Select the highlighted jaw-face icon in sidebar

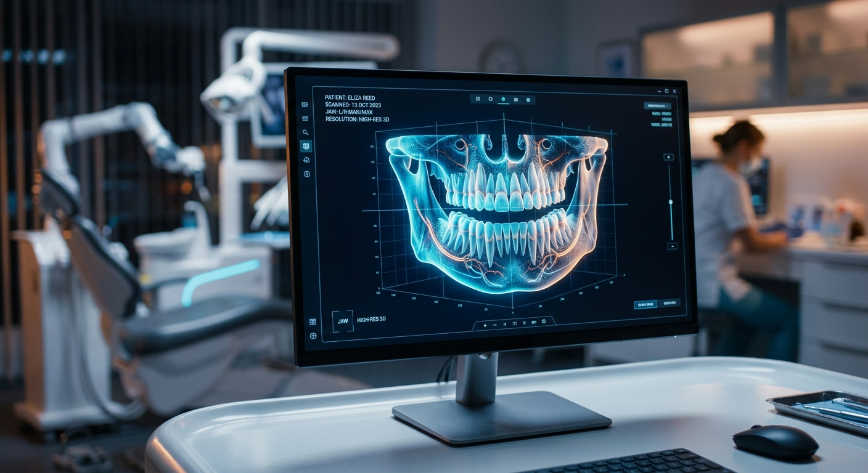306,146
